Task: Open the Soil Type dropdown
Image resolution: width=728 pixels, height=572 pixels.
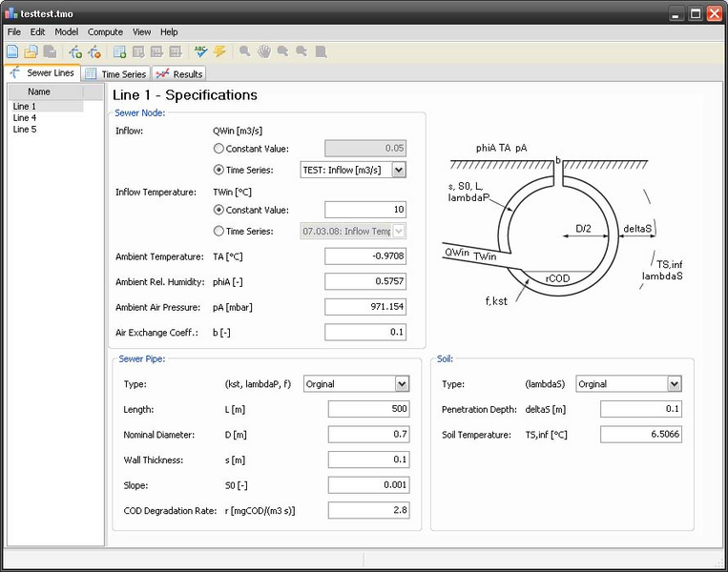Action: [x=674, y=384]
